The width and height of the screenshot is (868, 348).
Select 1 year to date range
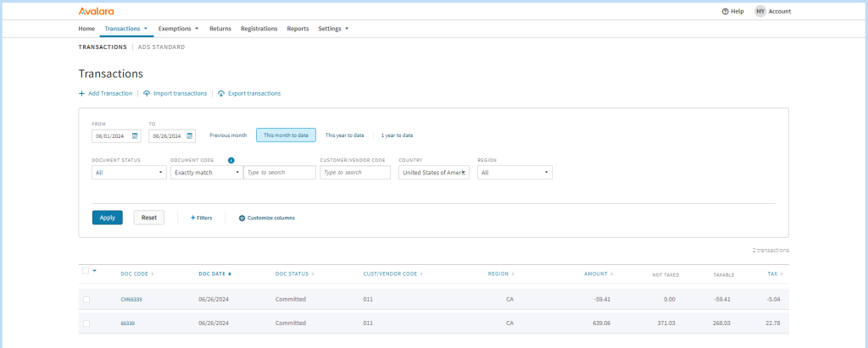(397, 135)
